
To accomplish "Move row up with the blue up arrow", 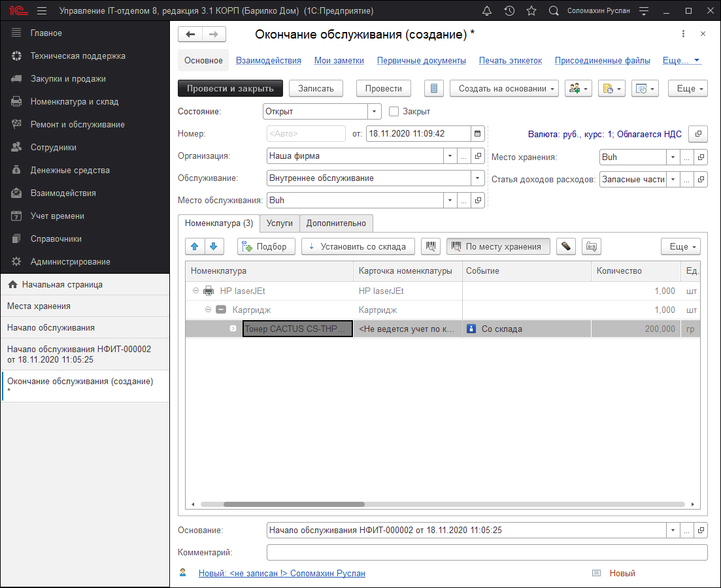I will pyautogui.click(x=195, y=246).
